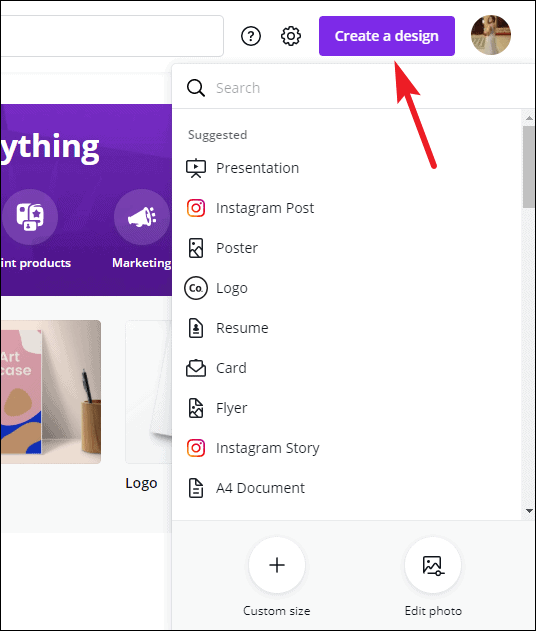Open the Edit photo button
This screenshot has height=631, width=536.
pos(433,565)
